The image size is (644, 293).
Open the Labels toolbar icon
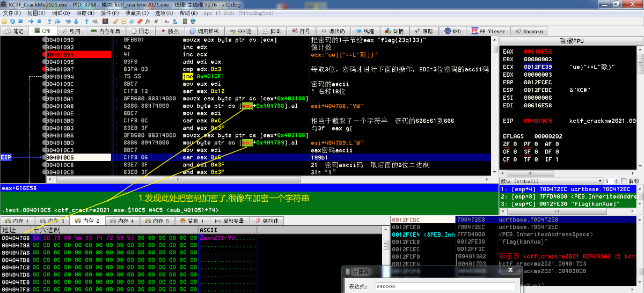click(x=132, y=21)
